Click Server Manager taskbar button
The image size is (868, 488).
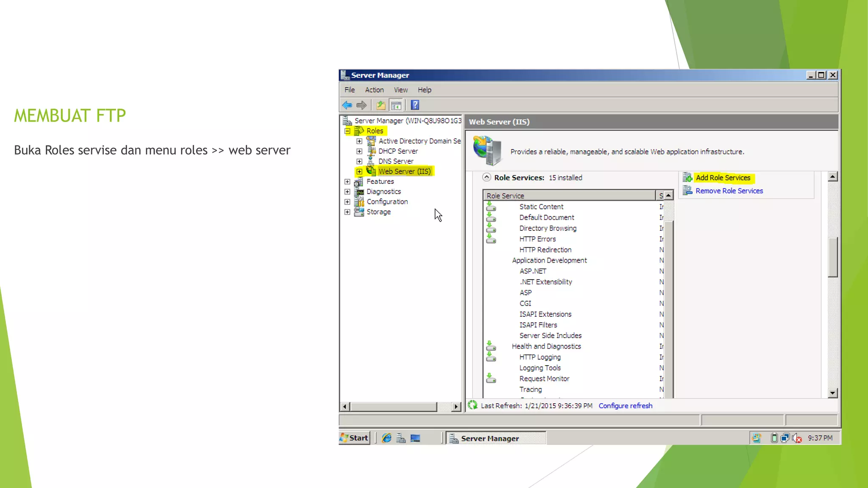point(496,438)
